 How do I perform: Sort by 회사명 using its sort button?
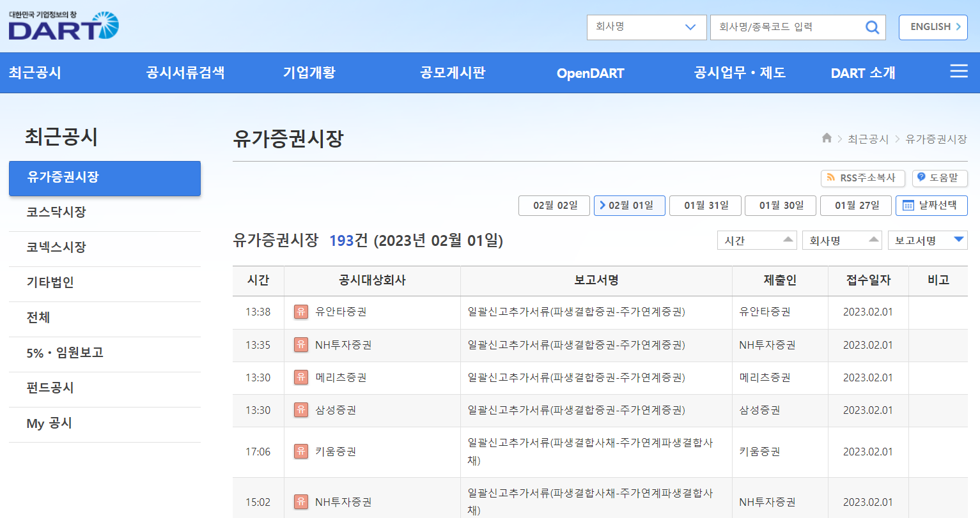click(842, 240)
